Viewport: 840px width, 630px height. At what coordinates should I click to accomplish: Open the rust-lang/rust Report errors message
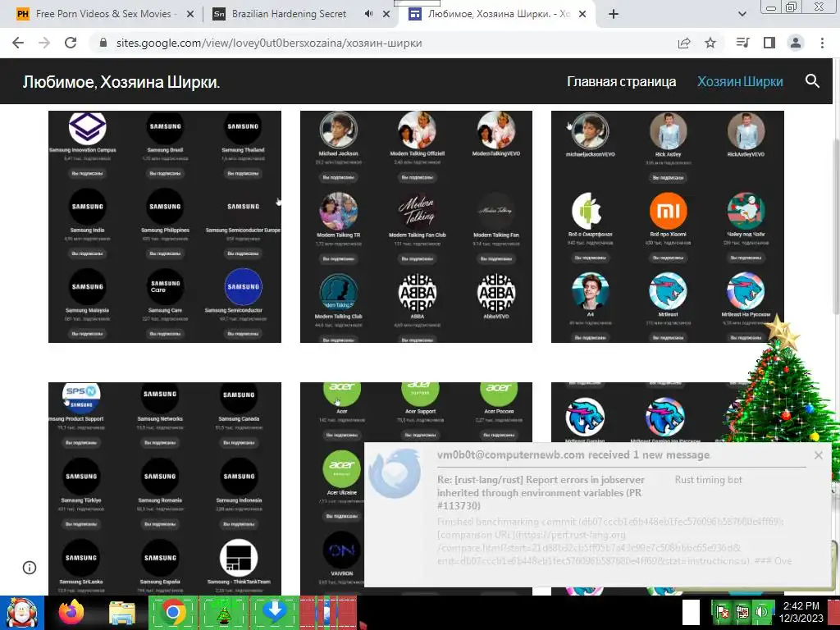(541, 492)
